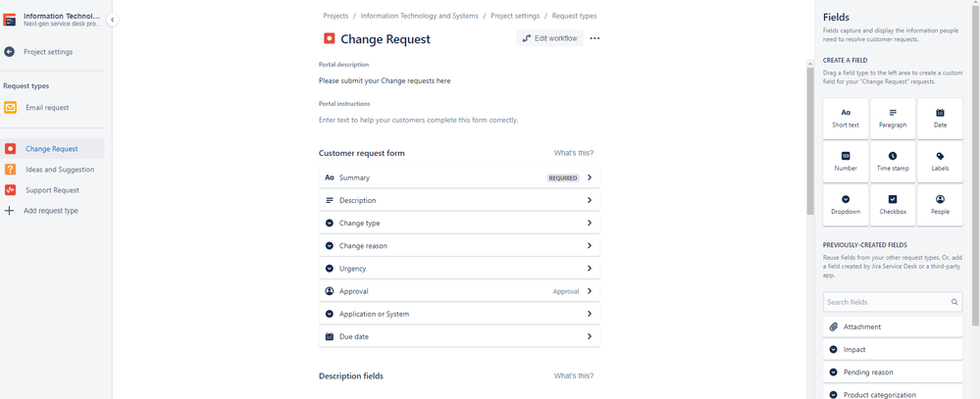Choose the Labels field type tile
The image size is (980, 399).
[x=940, y=162]
